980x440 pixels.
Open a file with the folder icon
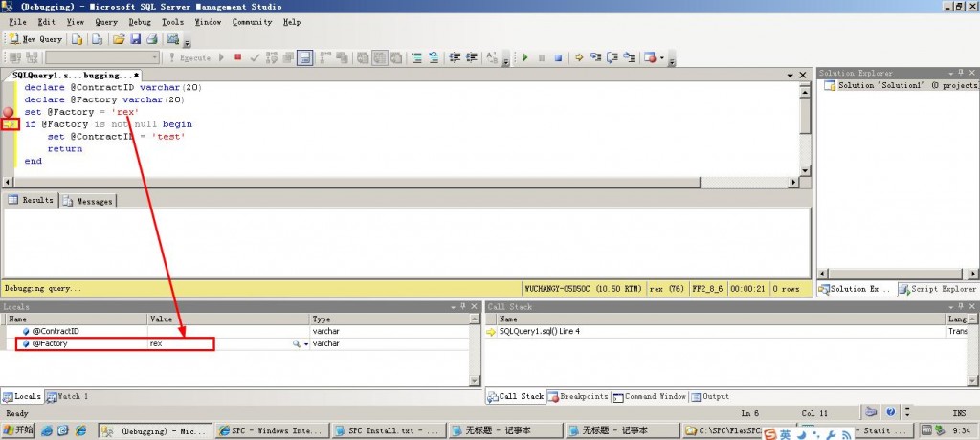click(x=119, y=39)
